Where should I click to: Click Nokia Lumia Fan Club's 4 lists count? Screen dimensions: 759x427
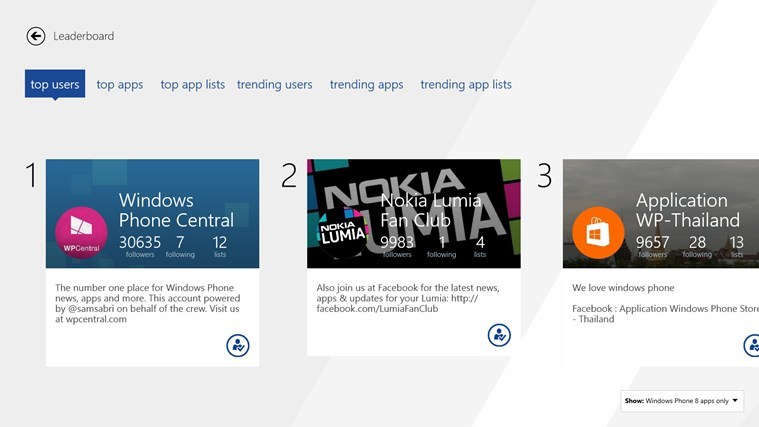tap(480, 246)
